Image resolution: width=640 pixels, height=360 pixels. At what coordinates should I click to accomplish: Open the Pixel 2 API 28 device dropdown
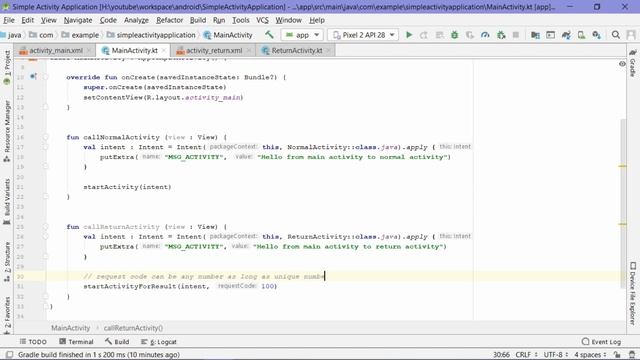click(x=363, y=35)
